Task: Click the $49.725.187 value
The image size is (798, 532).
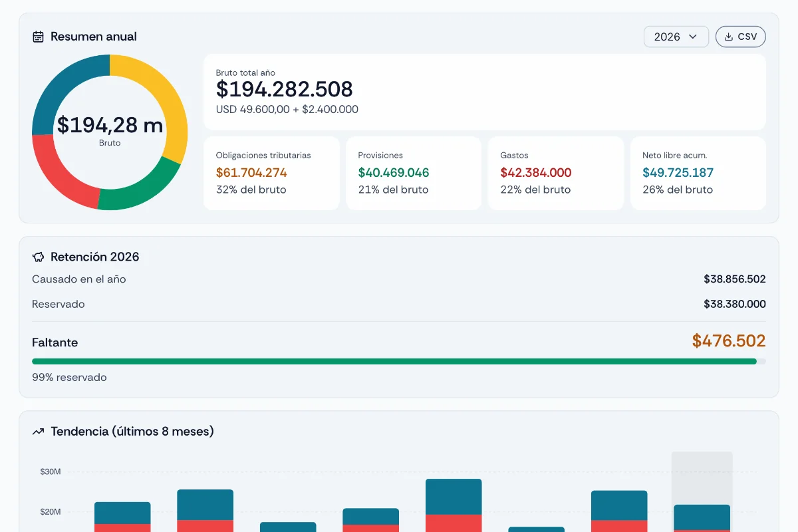Action: tap(678, 173)
